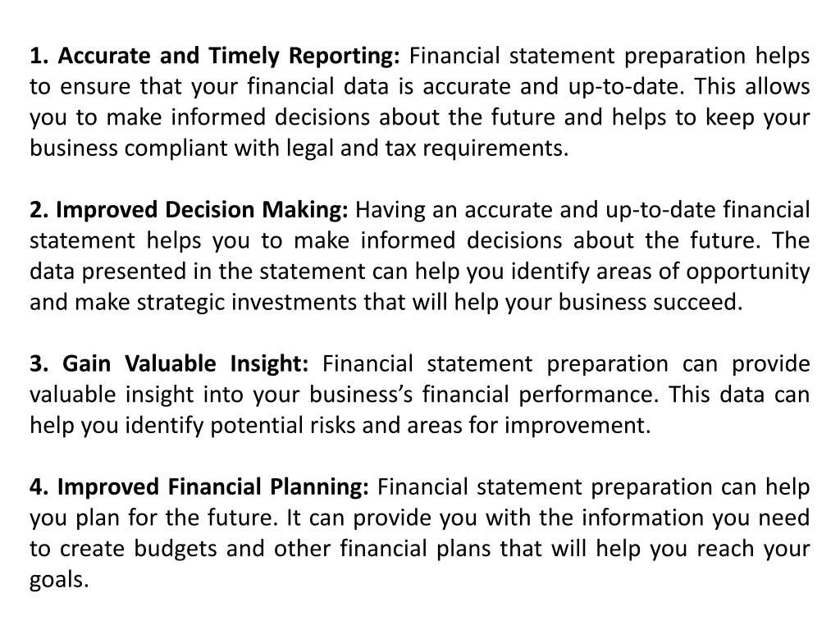Click the heading 'Gain Valuable Insight:'

click(185, 363)
